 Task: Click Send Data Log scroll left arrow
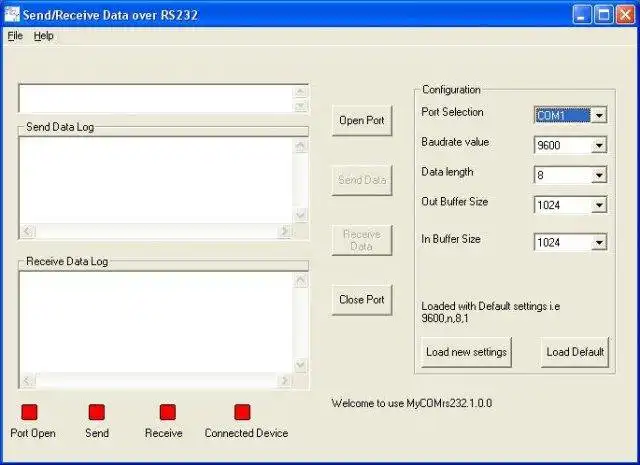click(x=27, y=231)
